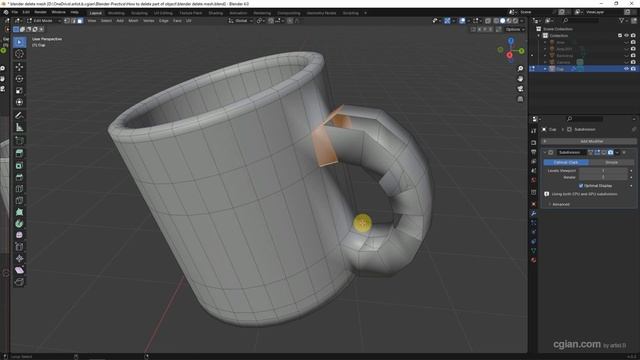This screenshot has height=360, width=640.
Task: Adjust the Render levels value field
Action: pyautogui.click(x=603, y=177)
